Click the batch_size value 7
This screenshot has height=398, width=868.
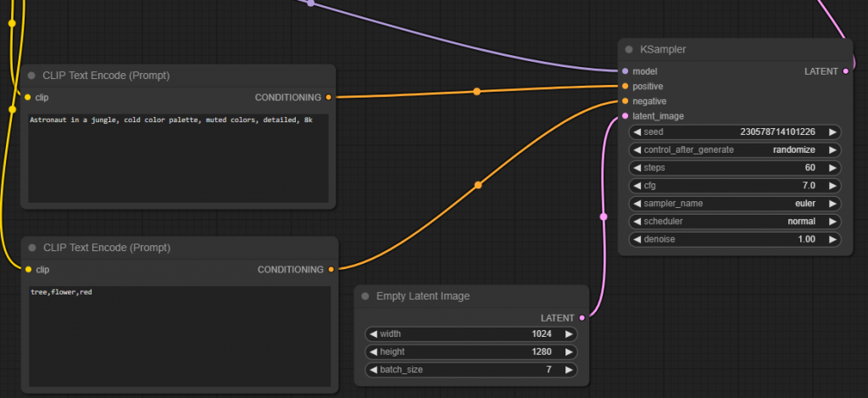[548, 369]
